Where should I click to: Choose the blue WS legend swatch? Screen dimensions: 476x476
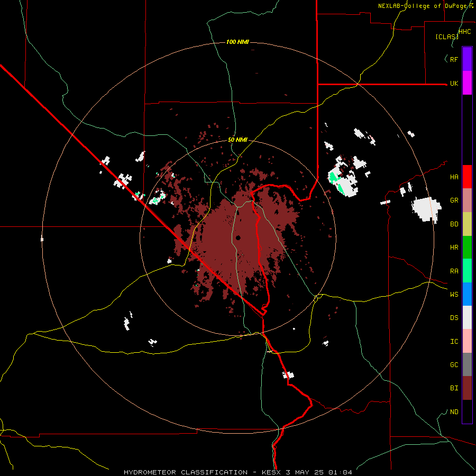point(467,294)
